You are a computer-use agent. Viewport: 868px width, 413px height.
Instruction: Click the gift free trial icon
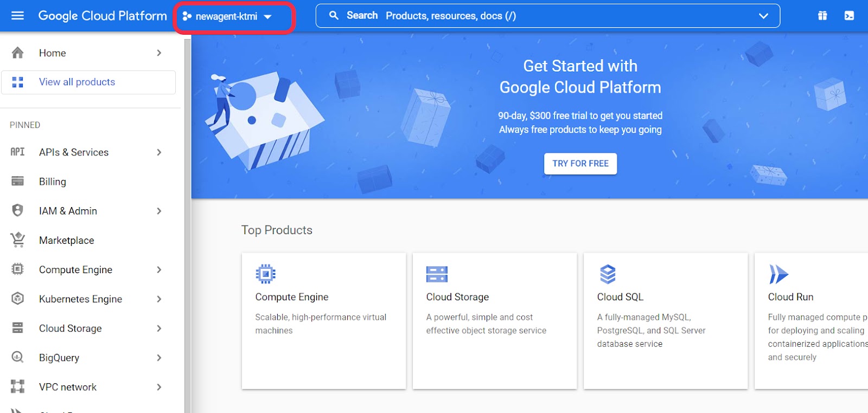tap(822, 16)
